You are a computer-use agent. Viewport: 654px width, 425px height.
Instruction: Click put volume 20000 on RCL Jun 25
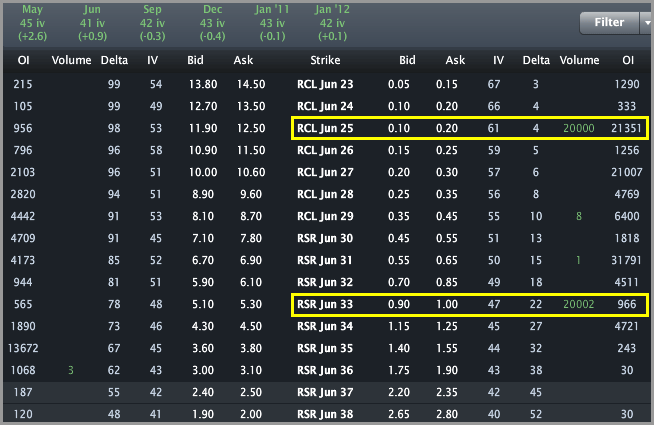(579, 128)
